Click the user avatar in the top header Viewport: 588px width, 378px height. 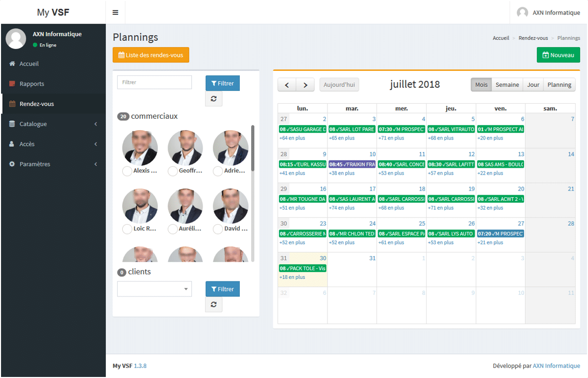pos(522,12)
